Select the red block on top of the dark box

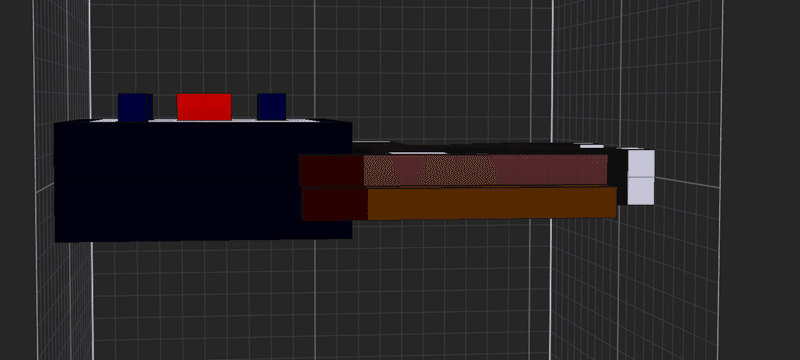204,107
